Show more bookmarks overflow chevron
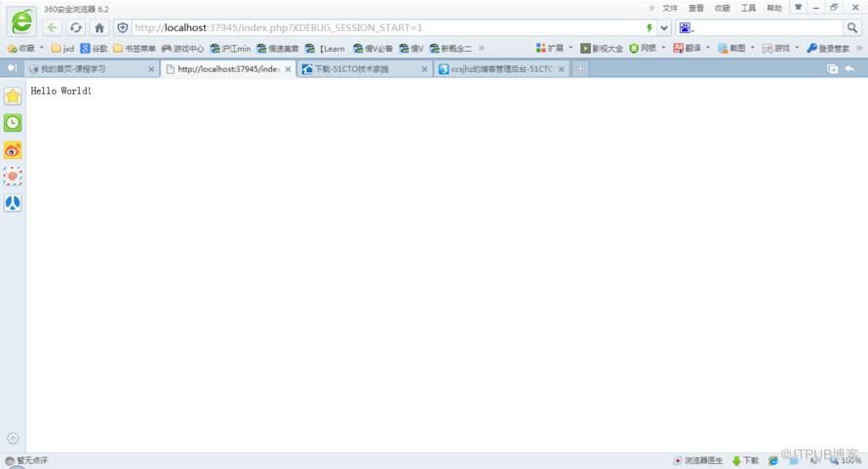This screenshot has height=469, width=868. 481,48
